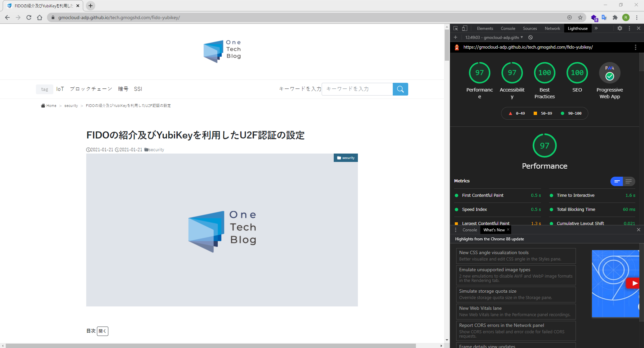Reload the page with refresh icon
This screenshot has height=348, width=644.
click(29, 17)
